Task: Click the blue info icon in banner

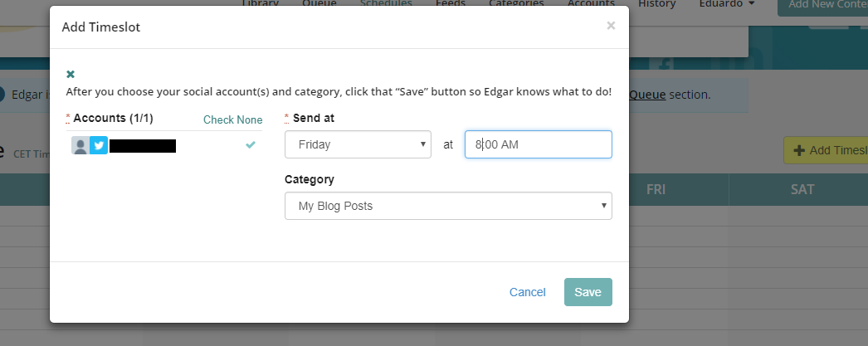Action: pyautogui.click(x=2, y=95)
